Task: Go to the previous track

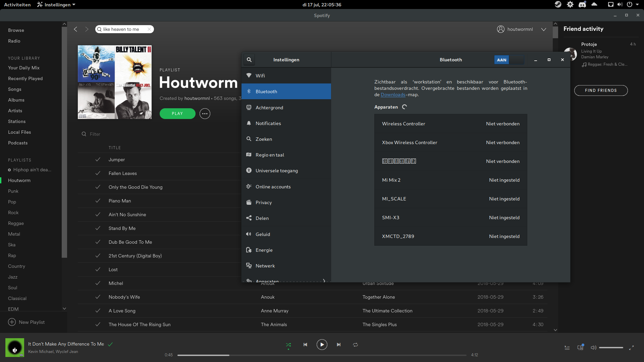Action: pyautogui.click(x=305, y=345)
